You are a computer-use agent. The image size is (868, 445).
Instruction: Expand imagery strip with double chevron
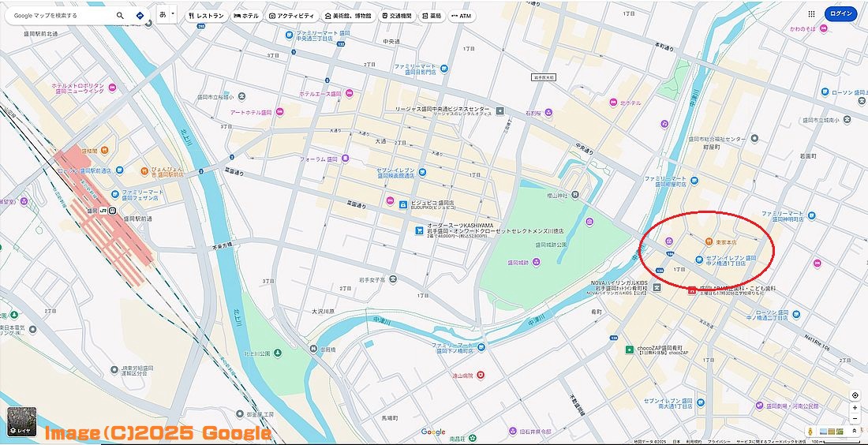pos(855,431)
